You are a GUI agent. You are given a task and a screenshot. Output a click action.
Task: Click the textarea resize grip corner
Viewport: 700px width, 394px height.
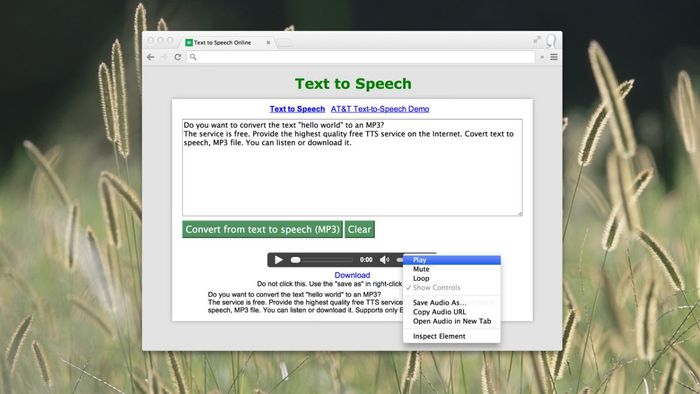point(520,214)
